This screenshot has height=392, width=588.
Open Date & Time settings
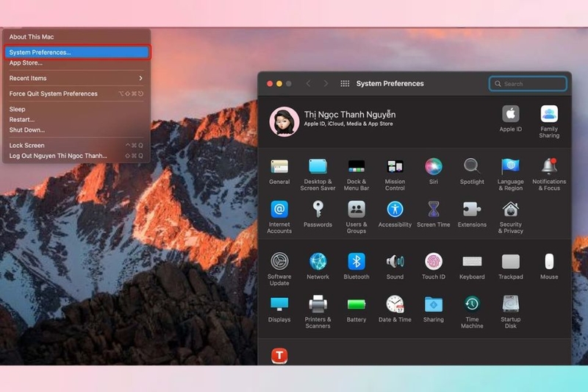click(x=395, y=309)
